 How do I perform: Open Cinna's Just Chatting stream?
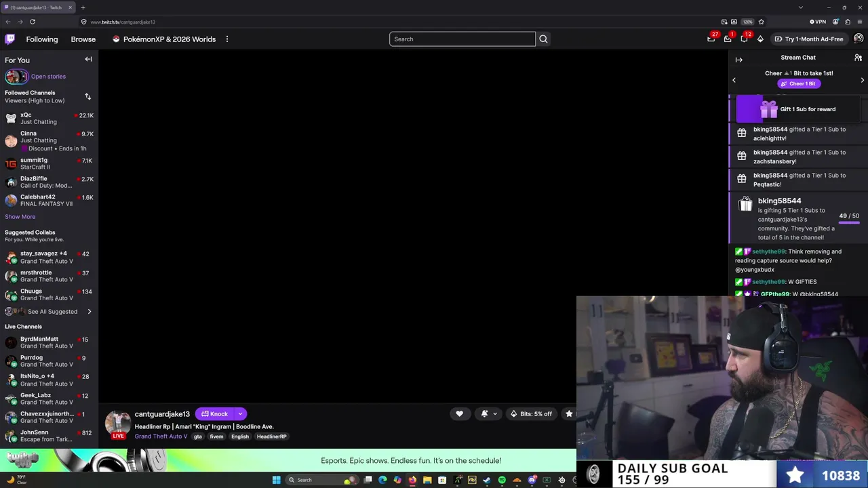click(49, 141)
